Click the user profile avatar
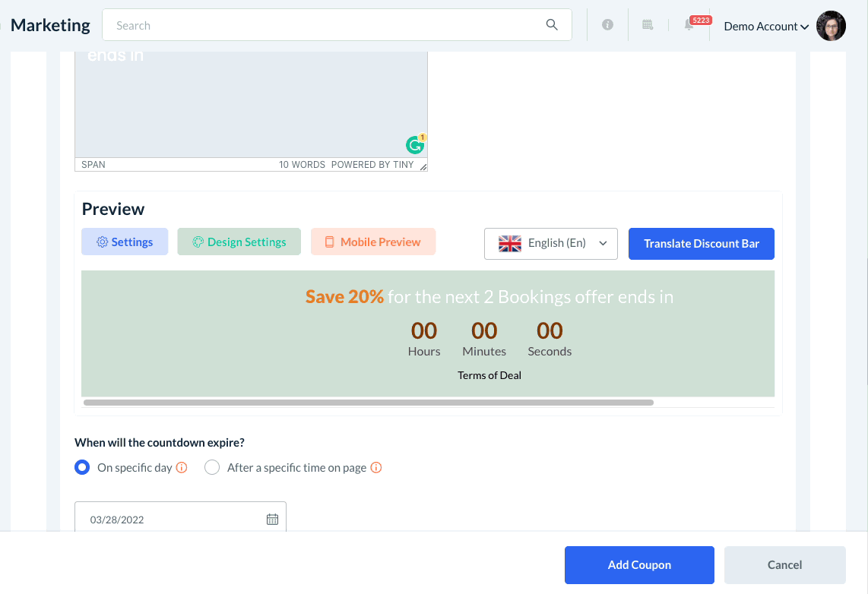Screen dimensions: 868x594 point(831,26)
